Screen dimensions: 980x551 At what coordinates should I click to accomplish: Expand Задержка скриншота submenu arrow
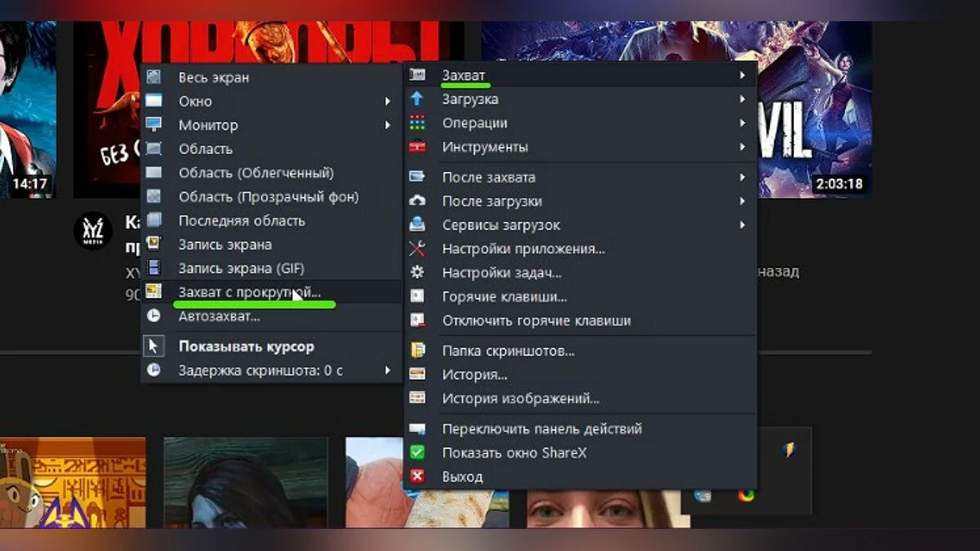(x=388, y=370)
